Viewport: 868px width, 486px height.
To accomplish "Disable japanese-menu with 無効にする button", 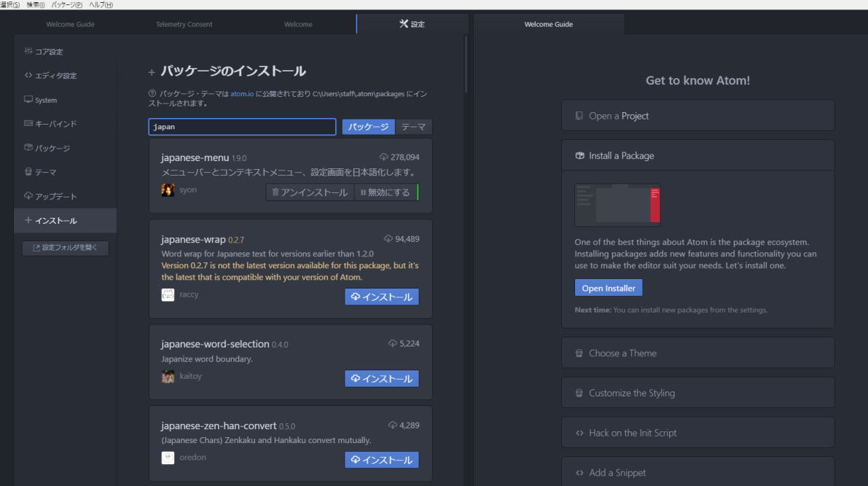I will point(386,192).
